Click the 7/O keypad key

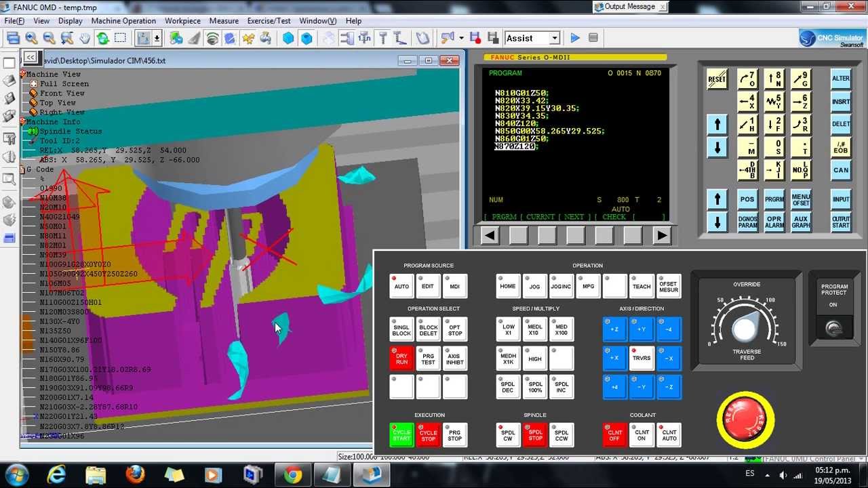747,79
